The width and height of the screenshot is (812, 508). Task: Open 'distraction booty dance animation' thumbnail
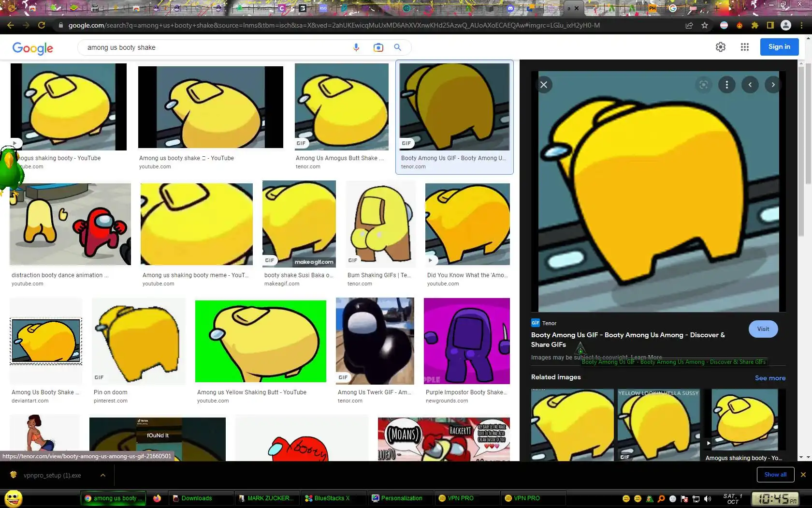(x=71, y=224)
